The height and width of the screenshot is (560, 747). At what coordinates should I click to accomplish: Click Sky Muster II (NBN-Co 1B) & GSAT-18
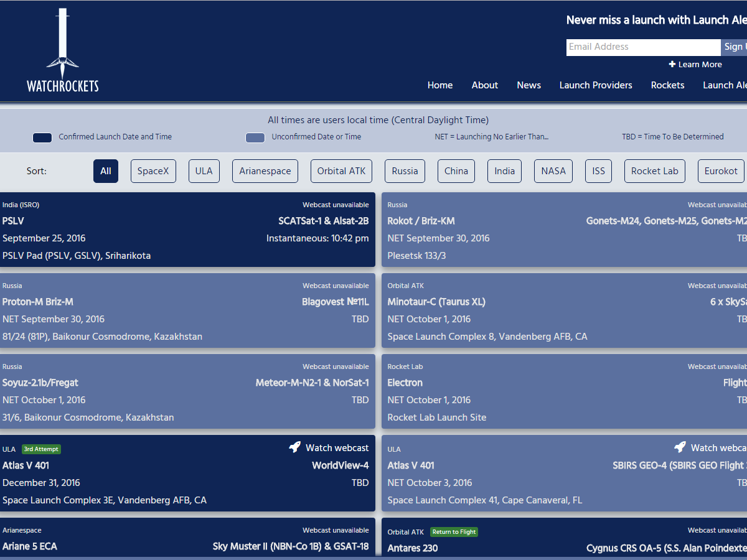click(x=291, y=546)
